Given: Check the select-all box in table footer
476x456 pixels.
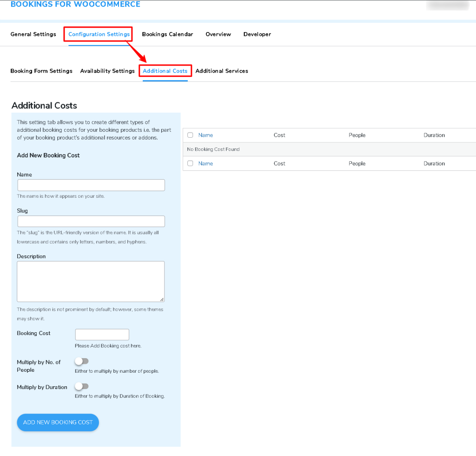Looking at the screenshot, I should click(x=190, y=163).
